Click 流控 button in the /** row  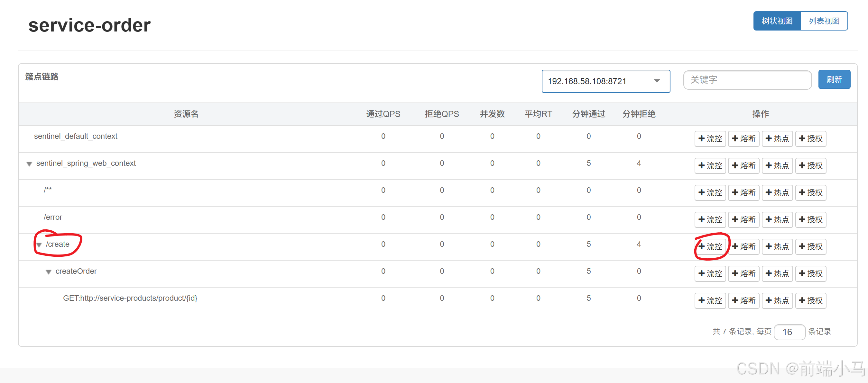click(710, 192)
